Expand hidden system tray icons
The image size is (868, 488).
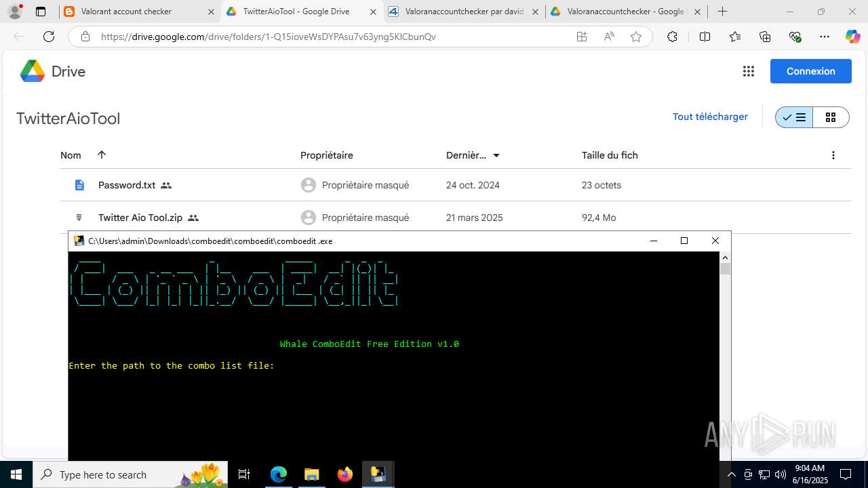click(x=731, y=474)
